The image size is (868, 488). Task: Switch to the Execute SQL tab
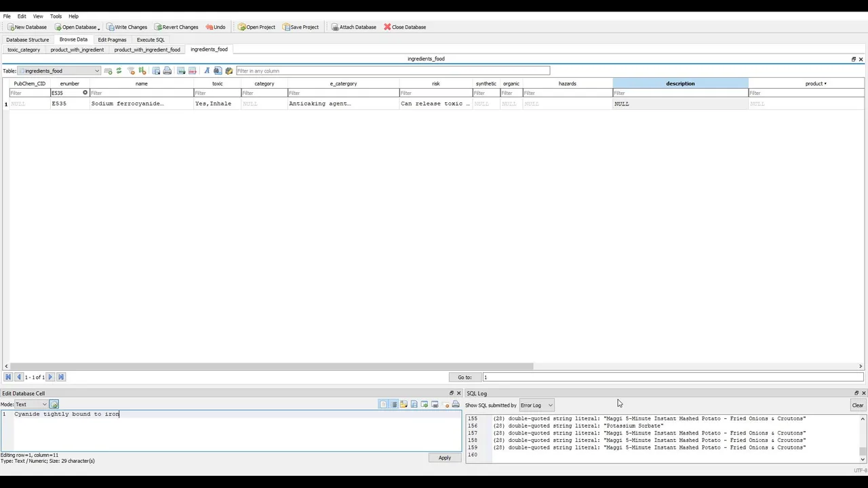(x=151, y=40)
